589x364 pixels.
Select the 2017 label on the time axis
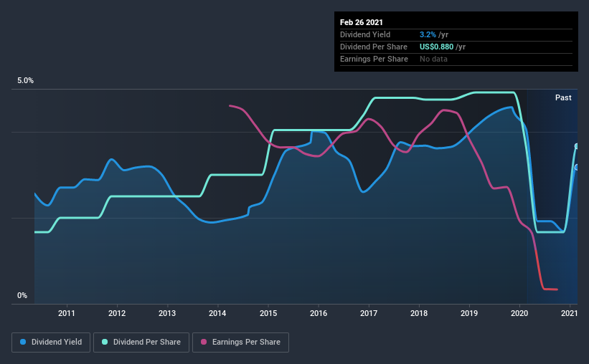(x=369, y=313)
